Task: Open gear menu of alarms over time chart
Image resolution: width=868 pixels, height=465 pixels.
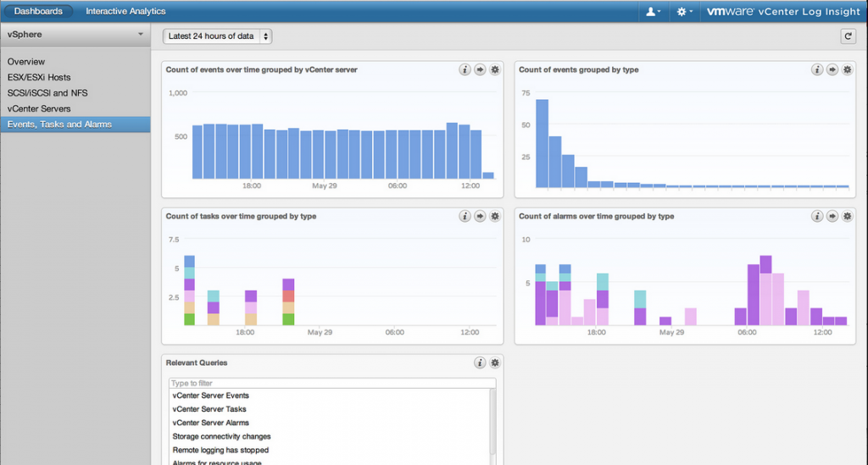Action: (847, 216)
